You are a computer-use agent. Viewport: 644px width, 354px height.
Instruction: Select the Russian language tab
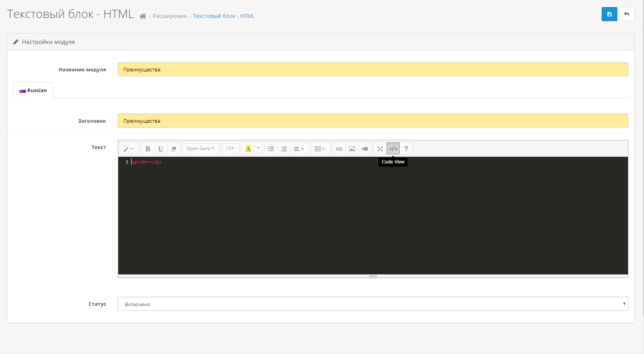pos(33,90)
